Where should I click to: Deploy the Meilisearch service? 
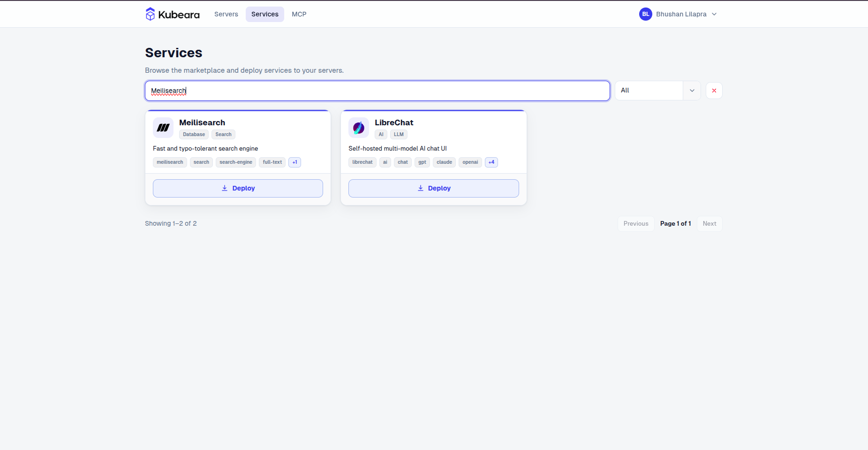pyautogui.click(x=238, y=188)
